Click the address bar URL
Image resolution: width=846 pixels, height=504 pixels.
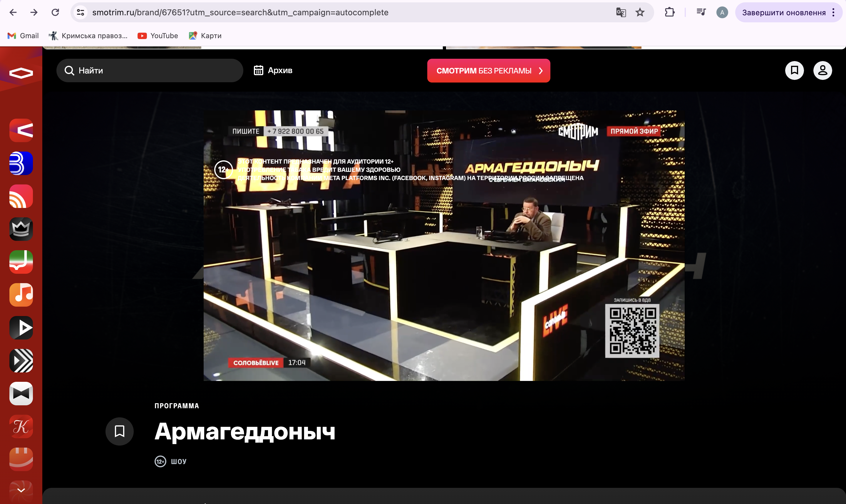[240, 13]
